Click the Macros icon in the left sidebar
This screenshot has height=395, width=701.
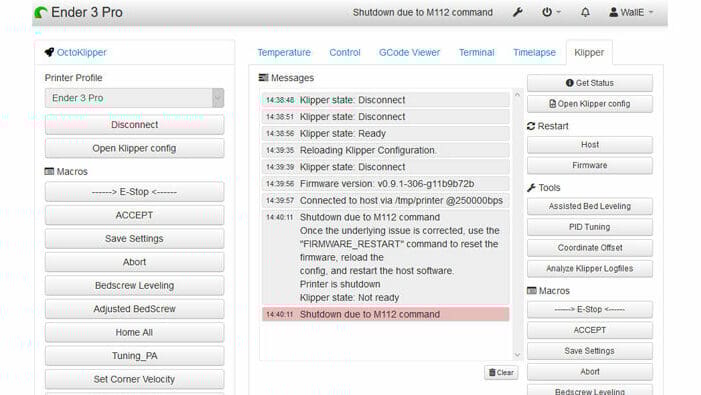pos(49,172)
